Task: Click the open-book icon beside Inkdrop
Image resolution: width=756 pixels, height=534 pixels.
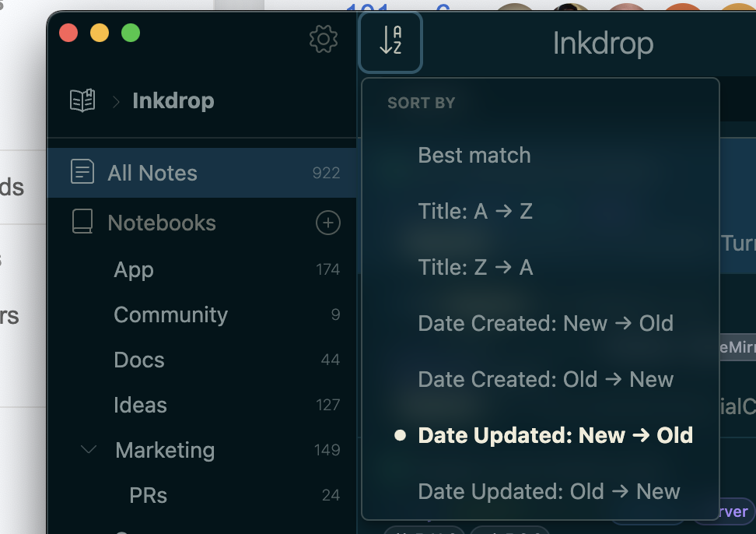Action: pyautogui.click(x=82, y=100)
